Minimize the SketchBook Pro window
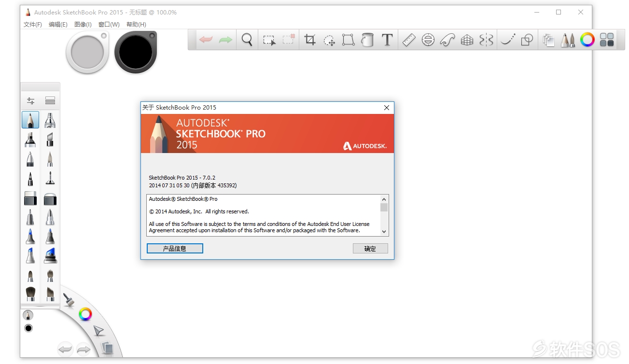 (x=536, y=12)
